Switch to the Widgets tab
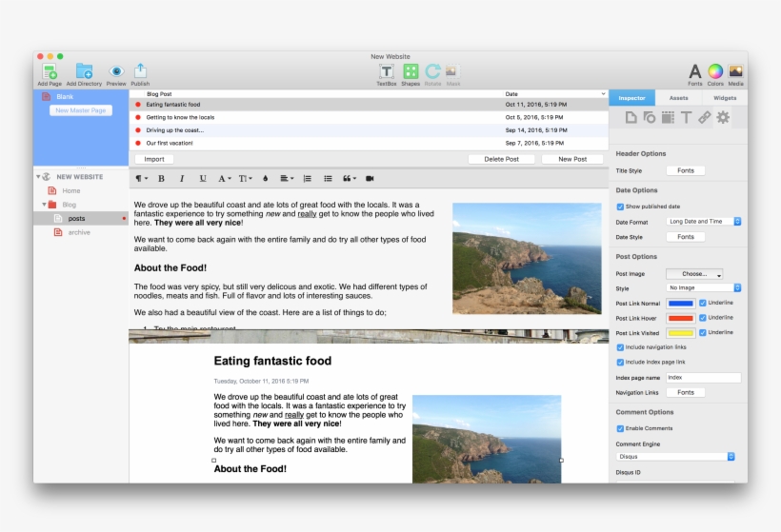 pos(725,98)
